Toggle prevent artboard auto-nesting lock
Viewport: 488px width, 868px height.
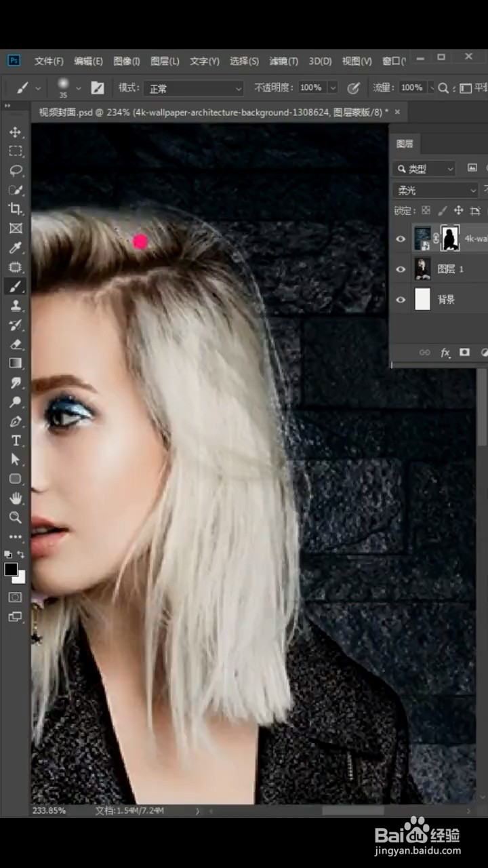click(x=474, y=211)
